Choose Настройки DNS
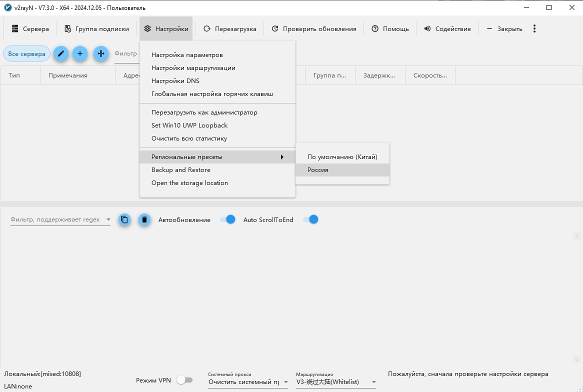 [x=217, y=80]
